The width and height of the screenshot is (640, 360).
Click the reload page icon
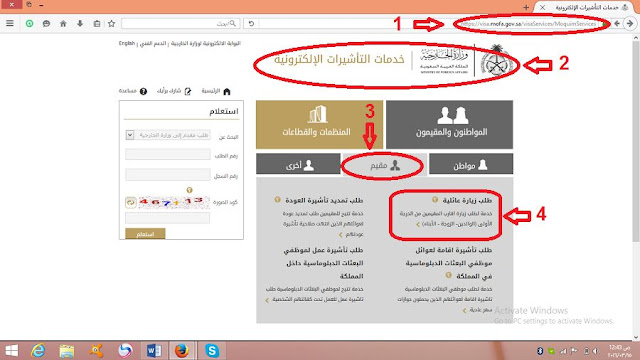[251, 24]
